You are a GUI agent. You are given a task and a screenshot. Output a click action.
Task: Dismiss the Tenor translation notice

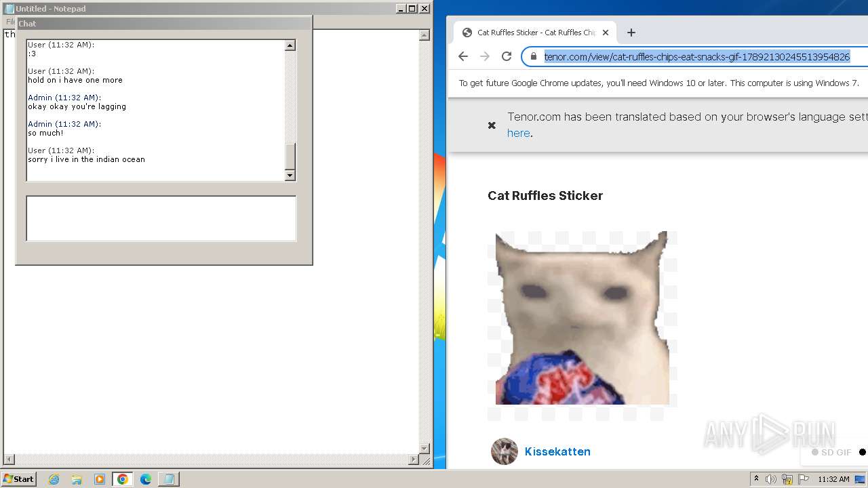(492, 125)
